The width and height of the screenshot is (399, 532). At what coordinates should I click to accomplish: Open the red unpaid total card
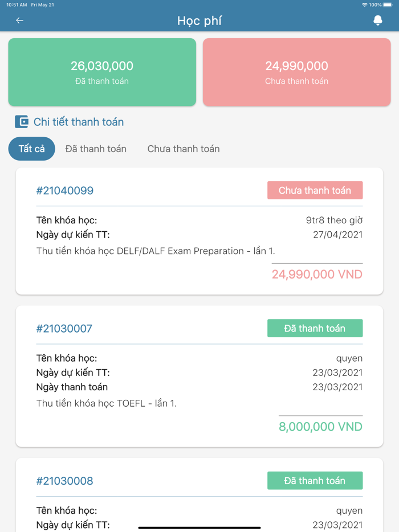[x=296, y=72]
